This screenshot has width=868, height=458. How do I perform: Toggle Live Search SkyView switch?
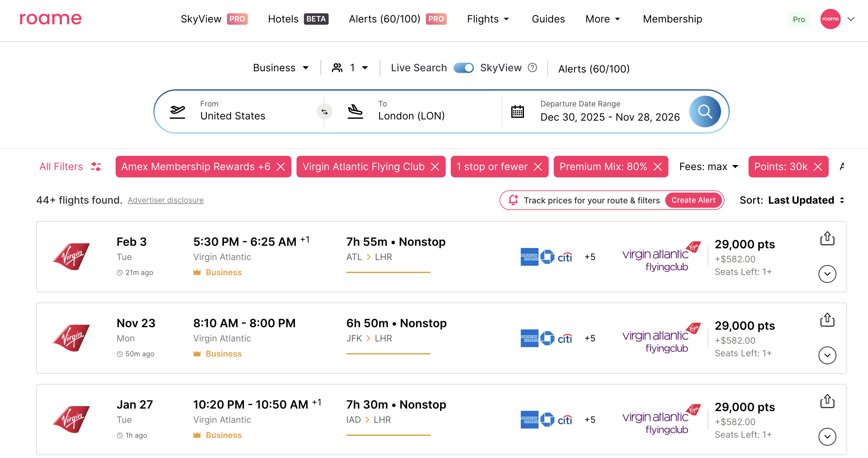click(464, 68)
